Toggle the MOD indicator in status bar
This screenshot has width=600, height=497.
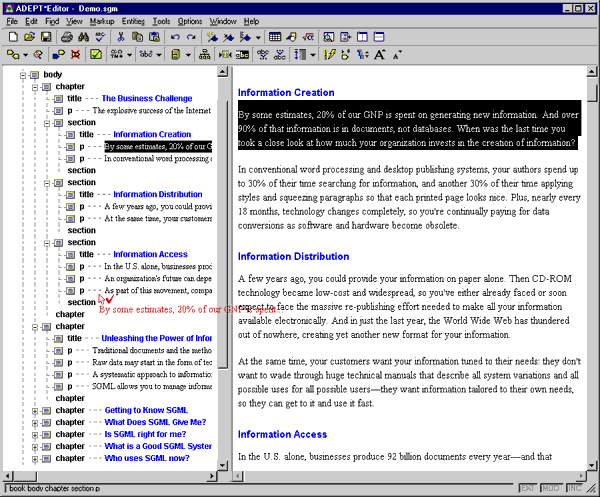tap(551, 488)
